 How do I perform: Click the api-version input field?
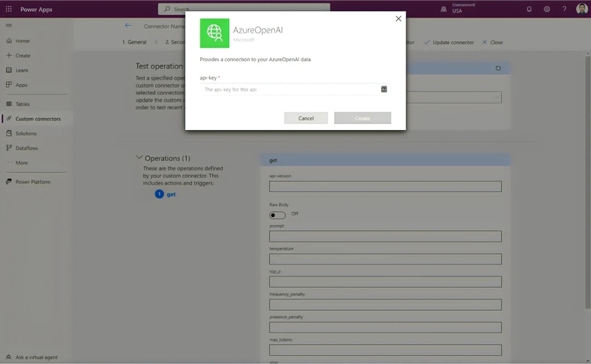pyautogui.click(x=385, y=186)
